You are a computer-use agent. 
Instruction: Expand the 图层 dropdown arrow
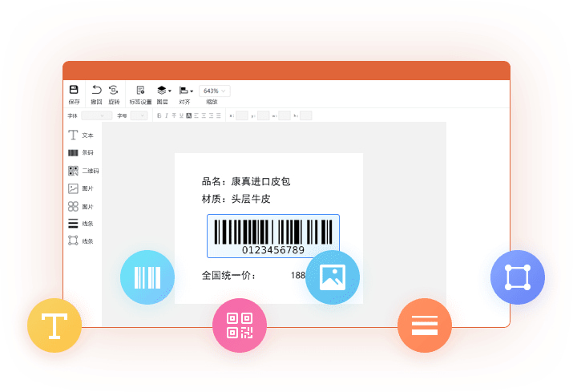click(170, 91)
